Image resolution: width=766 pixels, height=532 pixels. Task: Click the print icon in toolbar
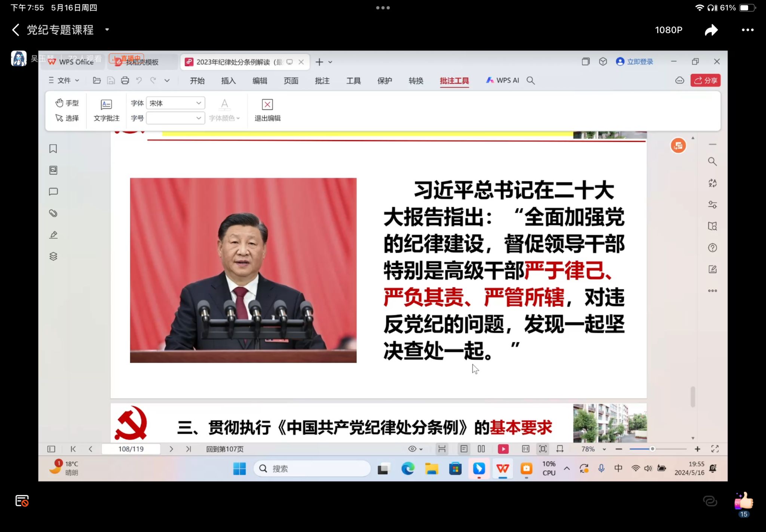(x=125, y=80)
